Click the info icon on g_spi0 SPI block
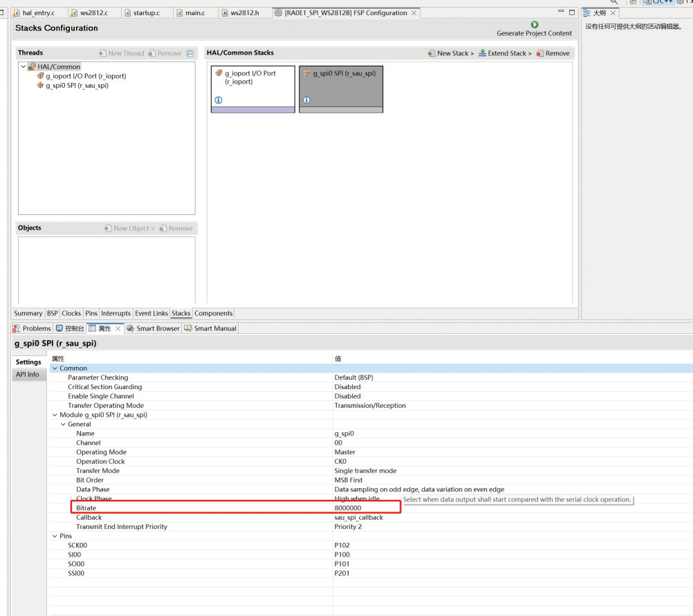 point(306,100)
